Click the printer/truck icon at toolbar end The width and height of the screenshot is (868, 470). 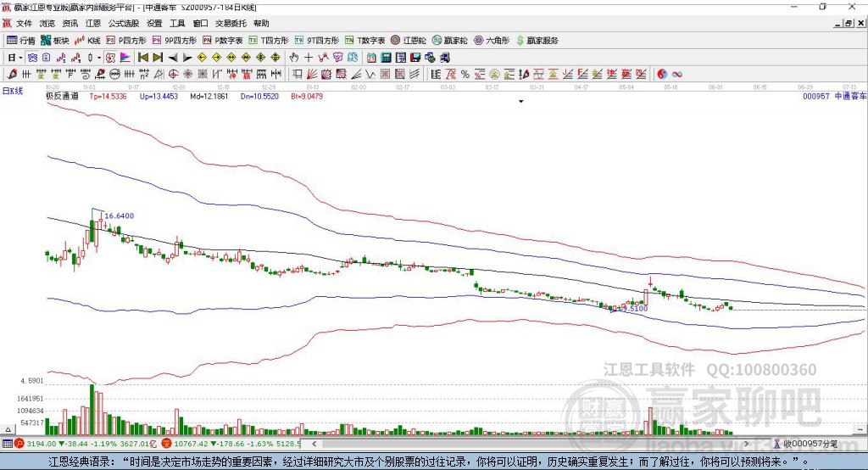coord(444,58)
